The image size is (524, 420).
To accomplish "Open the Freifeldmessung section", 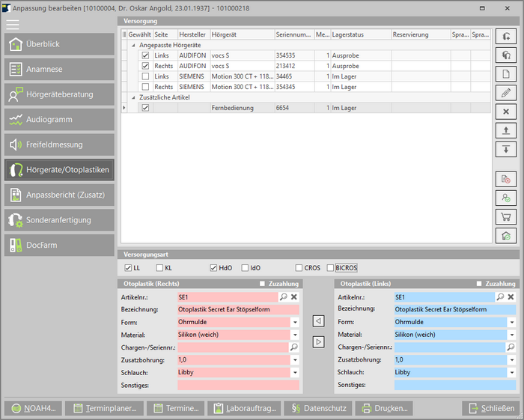I will (x=60, y=144).
